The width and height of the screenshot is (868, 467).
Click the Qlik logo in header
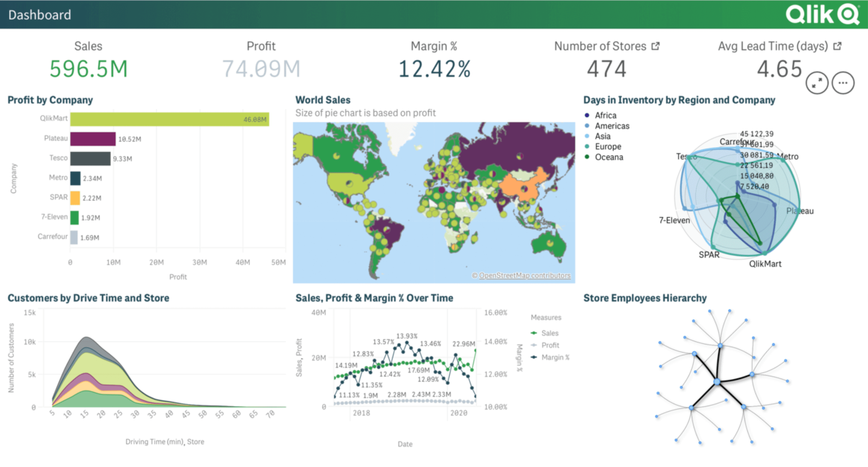coord(822,14)
